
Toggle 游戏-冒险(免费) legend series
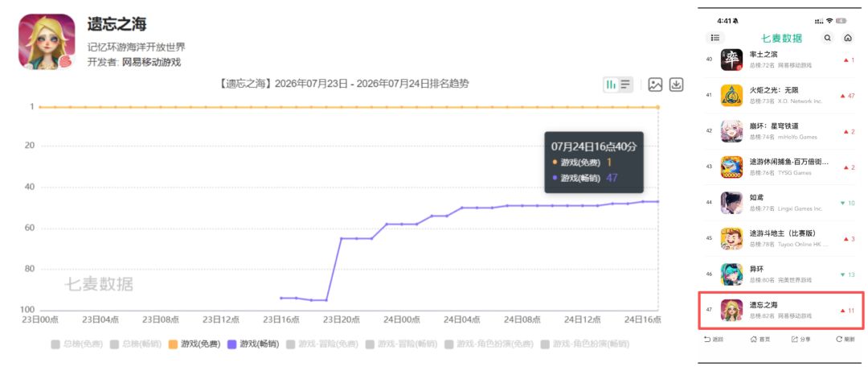coord(323,344)
